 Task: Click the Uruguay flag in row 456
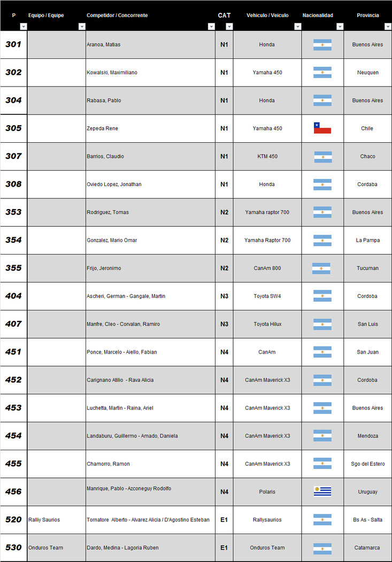point(322,491)
